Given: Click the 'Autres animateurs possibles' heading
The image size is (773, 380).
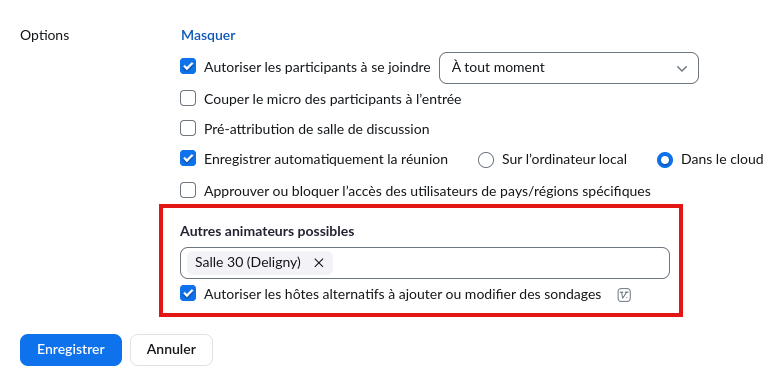Looking at the screenshot, I should pyautogui.click(x=267, y=231).
